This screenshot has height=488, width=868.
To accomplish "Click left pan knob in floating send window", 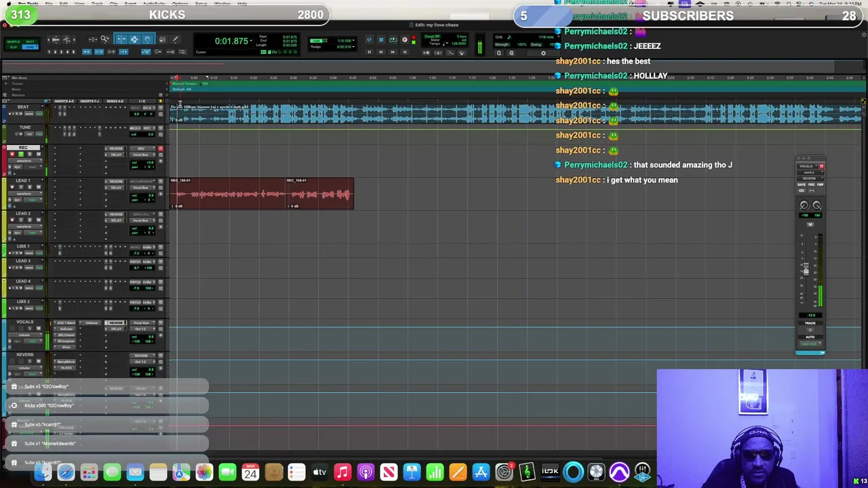I will (804, 205).
